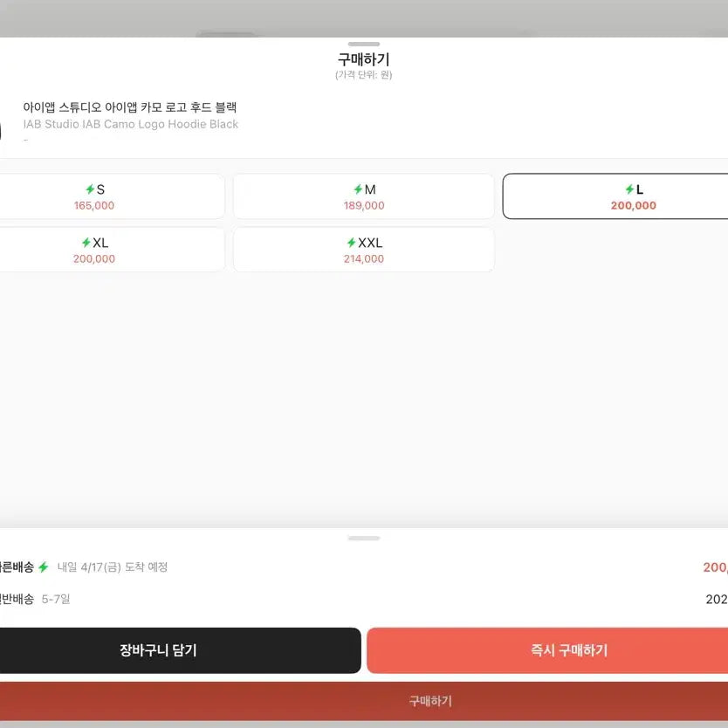Choose fast delivery arriving 4/17

pos(364,567)
